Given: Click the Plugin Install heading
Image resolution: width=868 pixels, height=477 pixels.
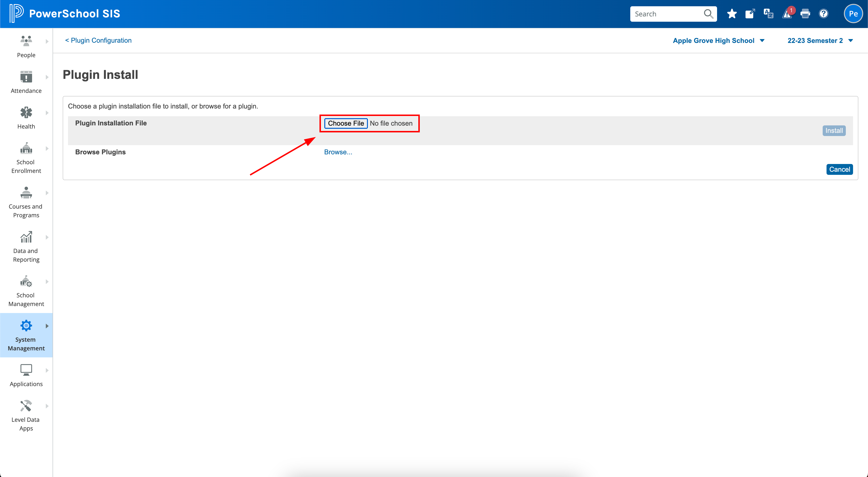Looking at the screenshot, I should 100,75.
